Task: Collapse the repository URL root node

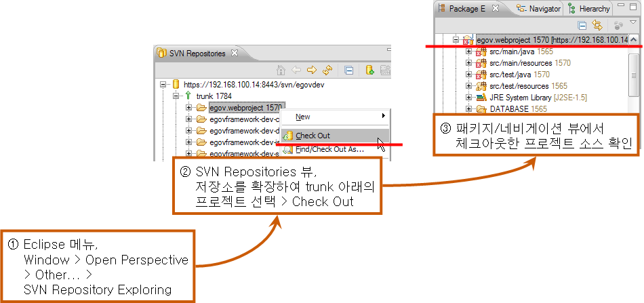Action: (164, 85)
